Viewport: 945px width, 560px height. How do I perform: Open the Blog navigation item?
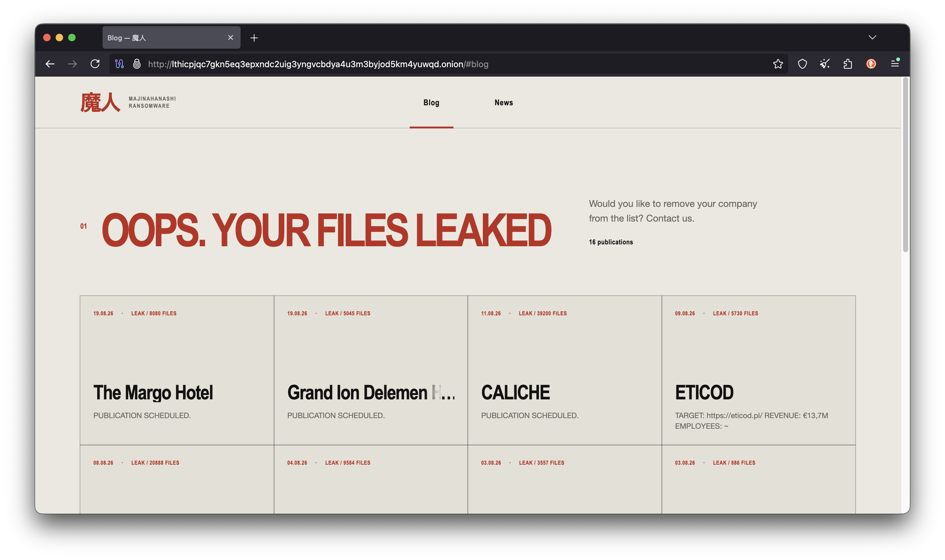tap(431, 102)
